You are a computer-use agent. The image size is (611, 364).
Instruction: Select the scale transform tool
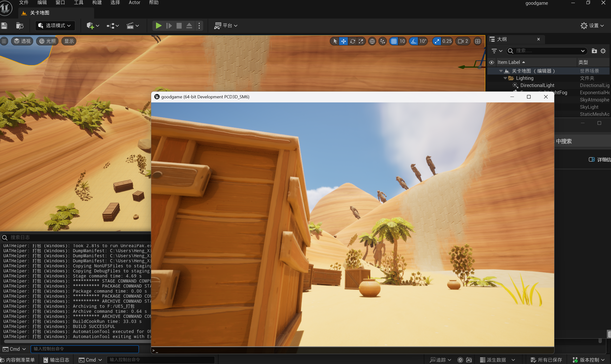click(x=361, y=41)
